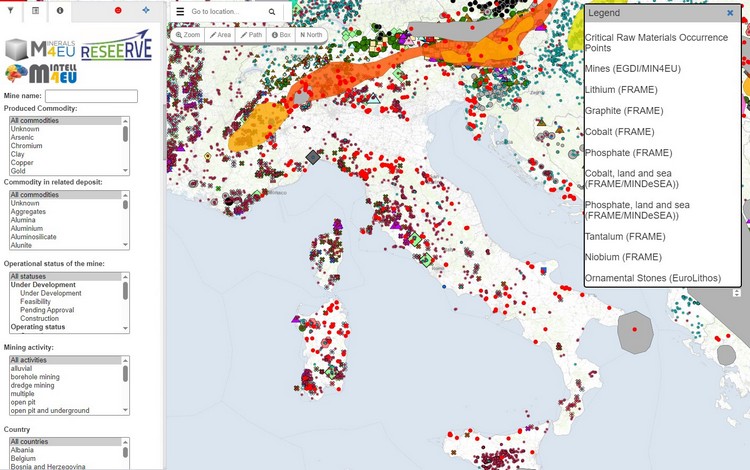Select All statuses option

click(66, 276)
